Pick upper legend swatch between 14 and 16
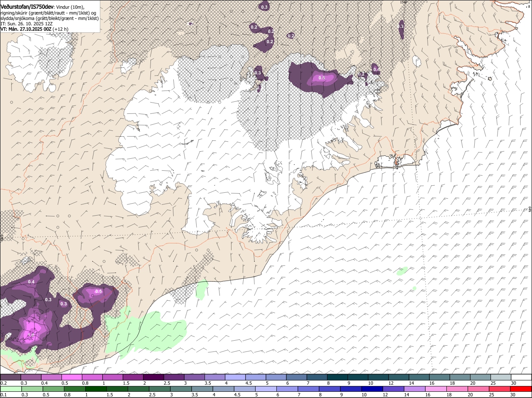Viewport: 532px width, 398px height. click(x=419, y=377)
